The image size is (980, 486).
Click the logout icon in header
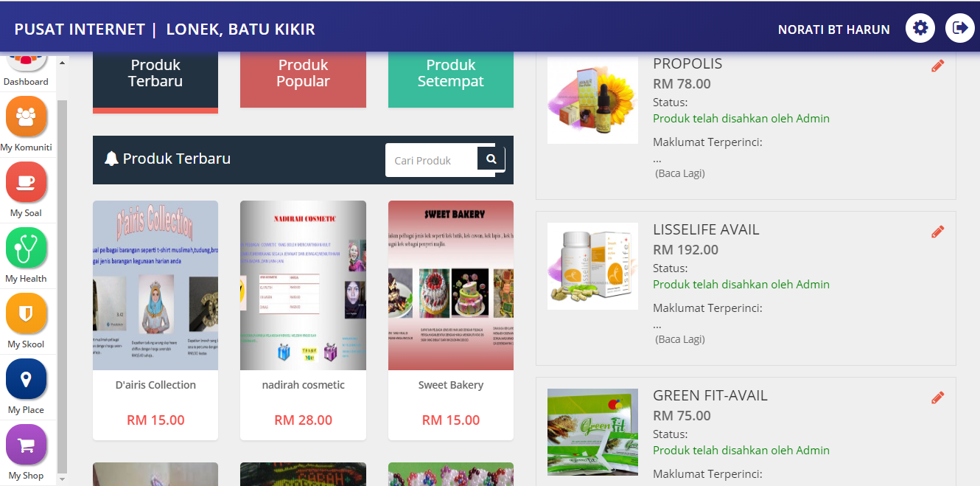click(x=960, y=28)
